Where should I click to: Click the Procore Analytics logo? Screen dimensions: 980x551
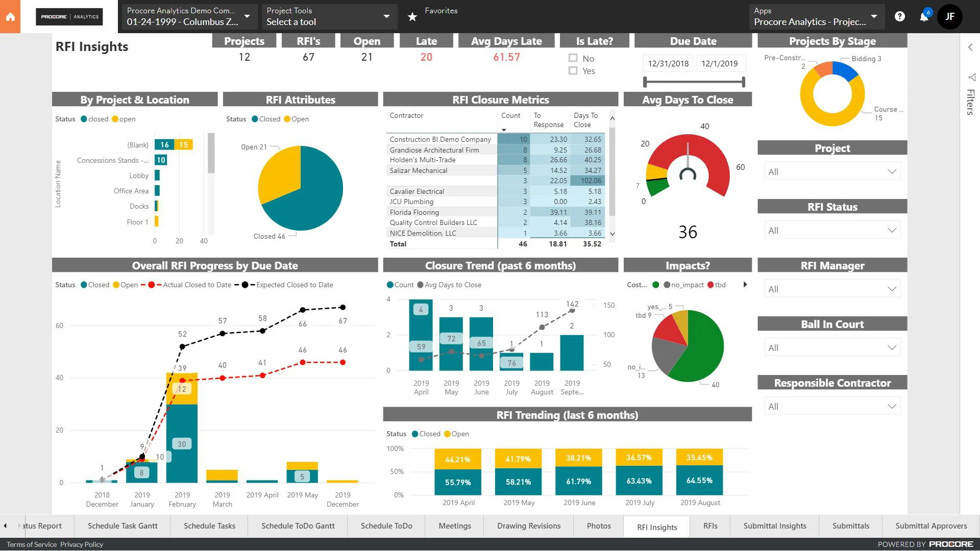click(68, 16)
